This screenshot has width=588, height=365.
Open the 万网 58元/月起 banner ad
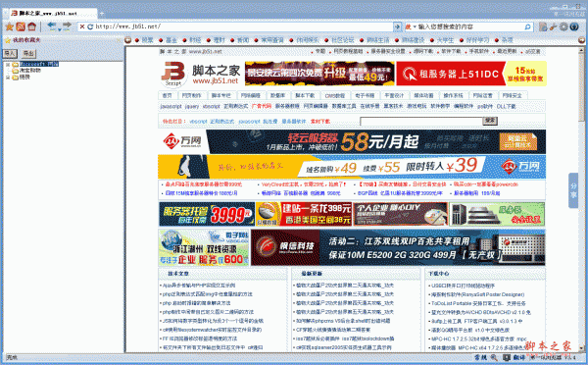(x=352, y=141)
